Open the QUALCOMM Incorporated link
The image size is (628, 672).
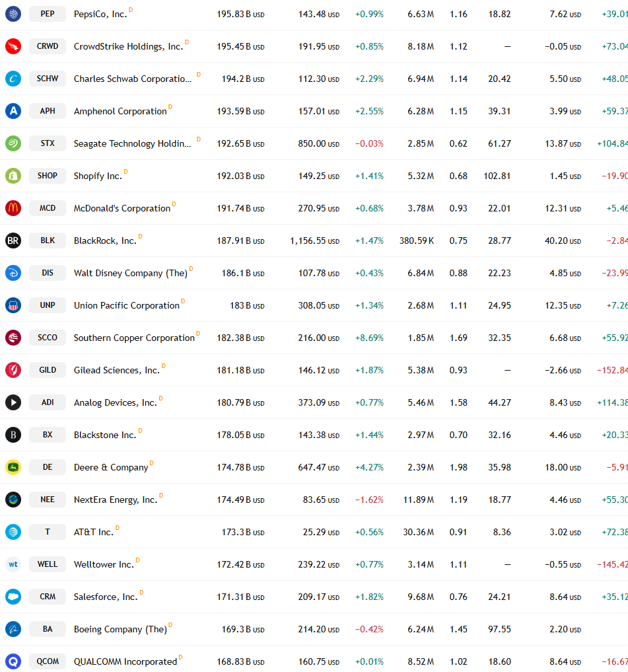[x=125, y=661]
